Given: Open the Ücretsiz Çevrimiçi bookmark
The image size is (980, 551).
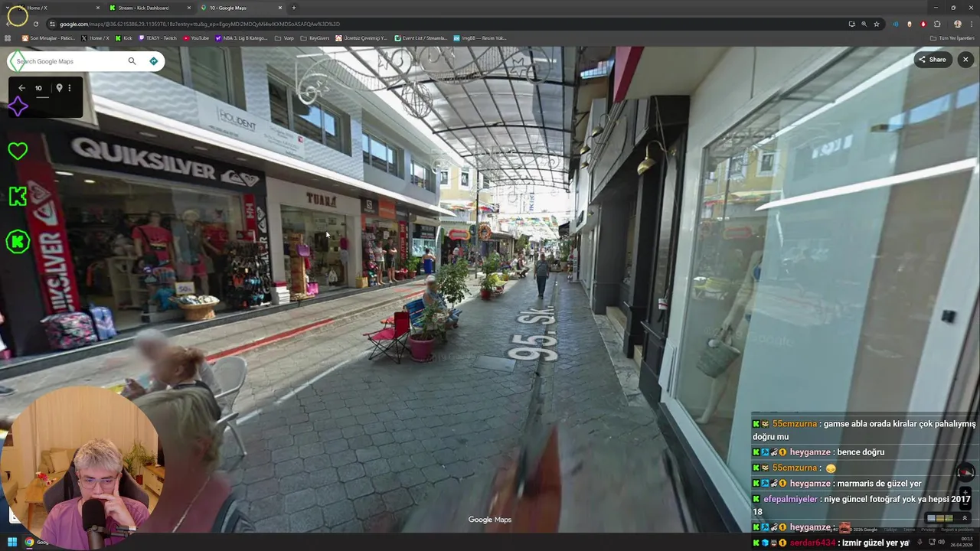Looking at the screenshot, I should 361,37.
